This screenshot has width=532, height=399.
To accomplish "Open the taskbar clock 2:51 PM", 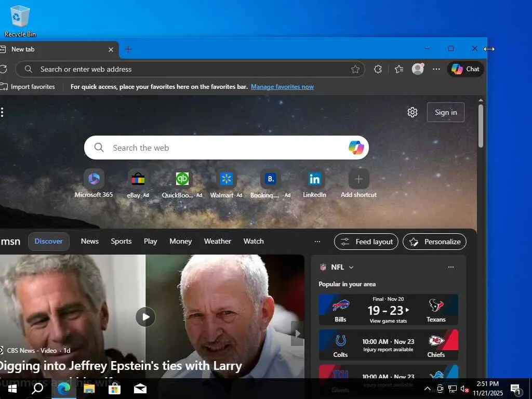I will (x=488, y=389).
